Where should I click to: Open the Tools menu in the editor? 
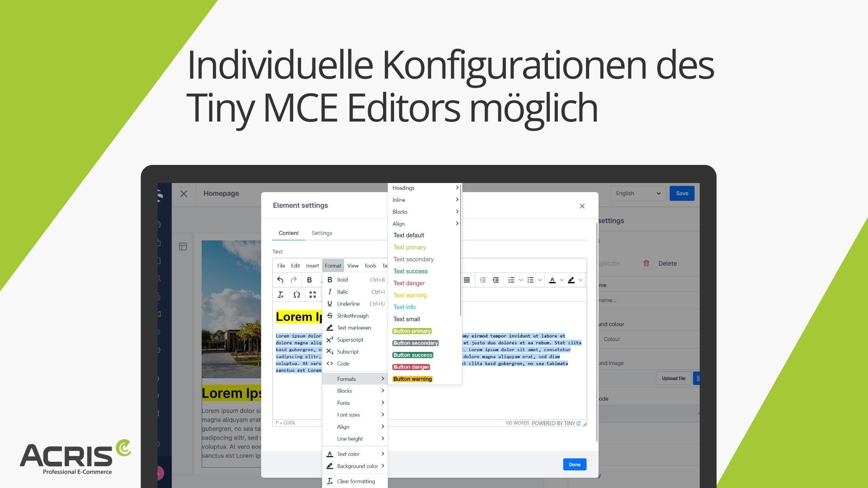[x=370, y=266]
